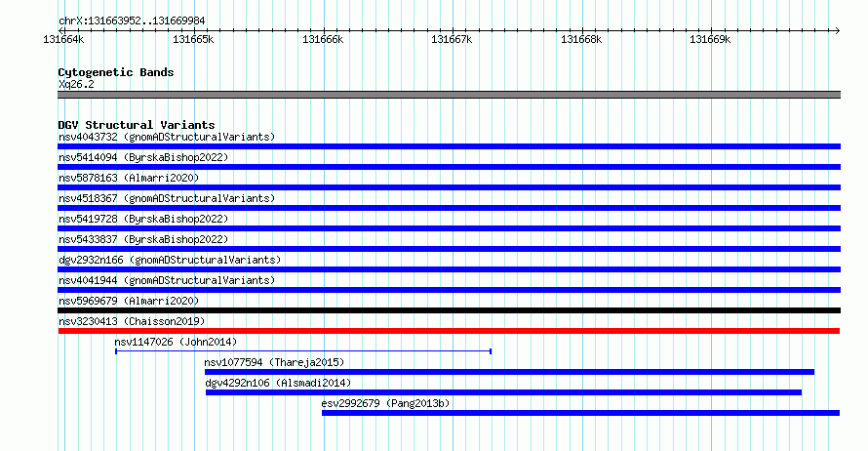Image resolution: width=868 pixels, height=451 pixels.
Task: Click the nsv5969679 (Almarri2020) label
Action: 129,301
